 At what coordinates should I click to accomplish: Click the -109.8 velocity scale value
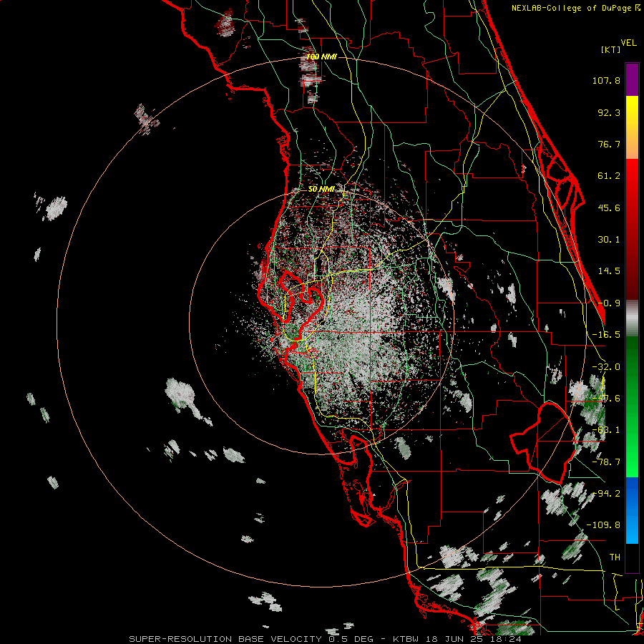(603, 525)
